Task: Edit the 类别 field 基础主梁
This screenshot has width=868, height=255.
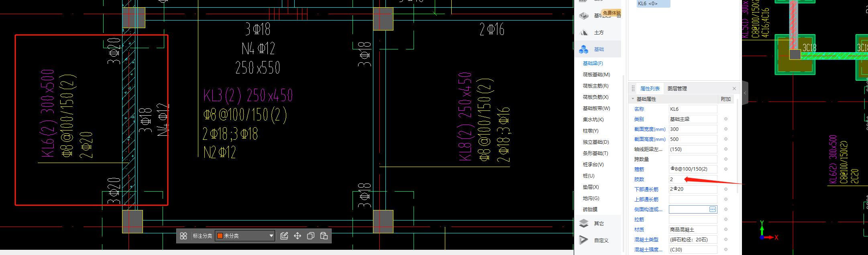Action: pyautogui.click(x=693, y=119)
